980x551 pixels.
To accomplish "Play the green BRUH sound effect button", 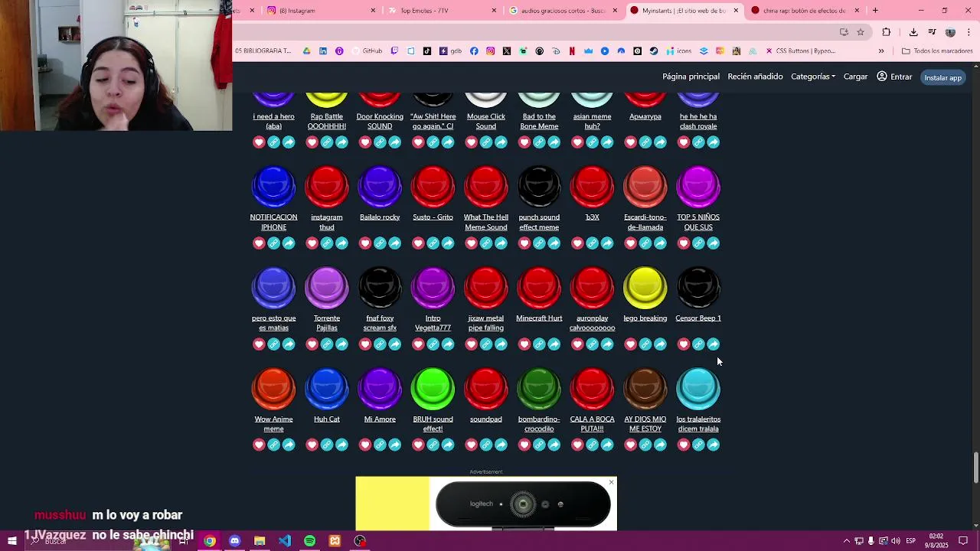I will (433, 389).
